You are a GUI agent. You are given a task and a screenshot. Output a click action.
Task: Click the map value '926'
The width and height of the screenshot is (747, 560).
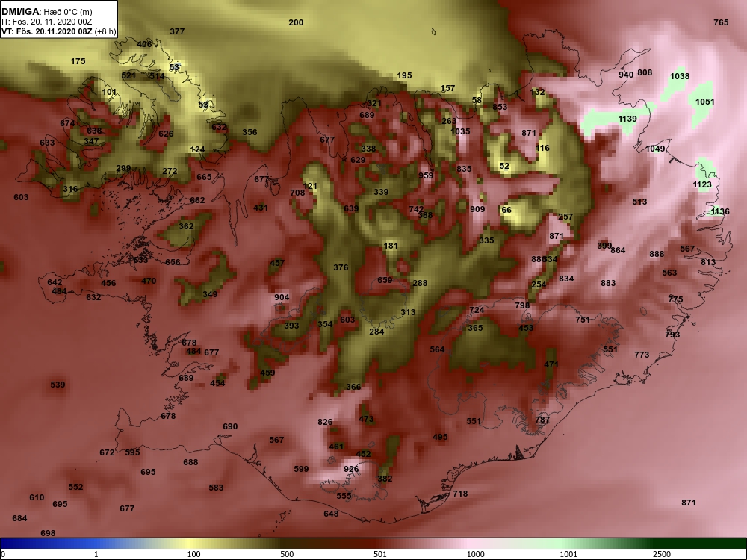point(351,469)
